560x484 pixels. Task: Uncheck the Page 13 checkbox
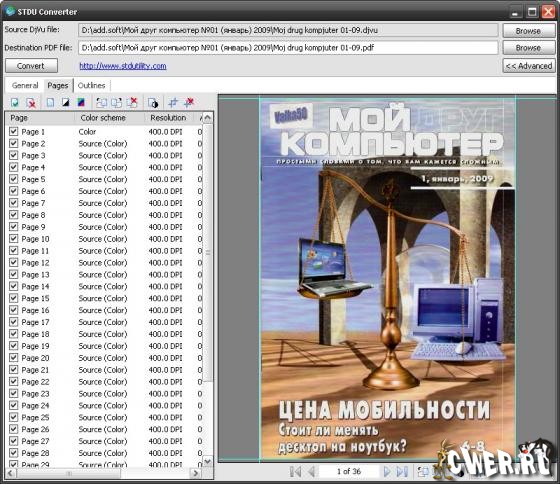(14, 274)
